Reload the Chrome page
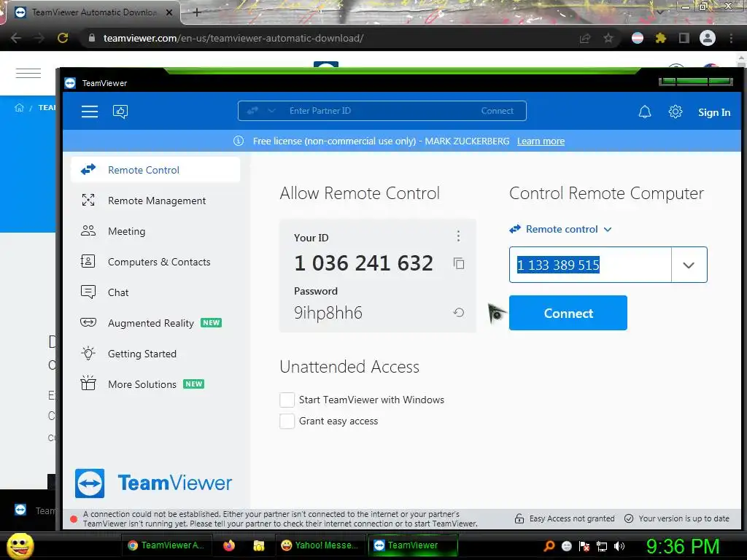 [63, 38]
